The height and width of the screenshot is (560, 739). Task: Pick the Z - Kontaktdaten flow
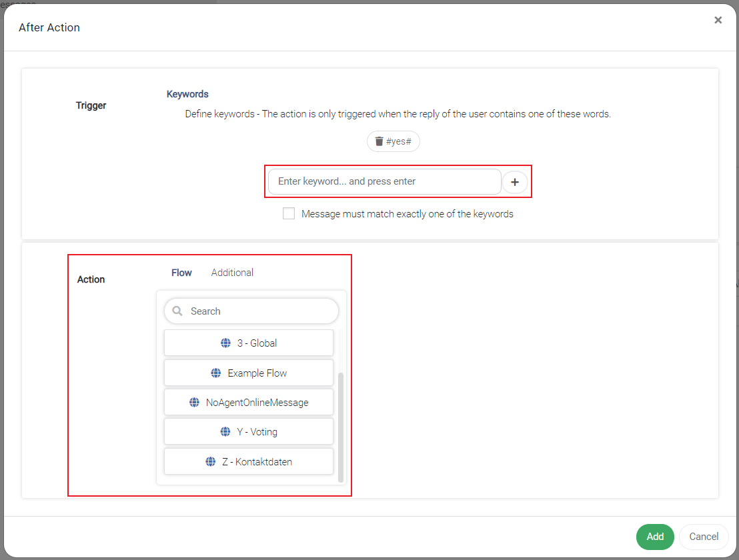tap(248, 461)
